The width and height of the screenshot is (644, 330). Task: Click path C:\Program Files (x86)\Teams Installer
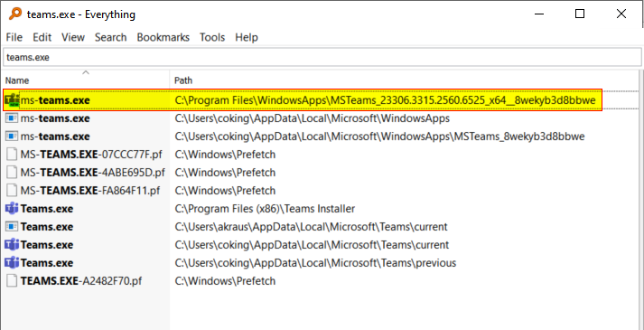click(265, 208)
